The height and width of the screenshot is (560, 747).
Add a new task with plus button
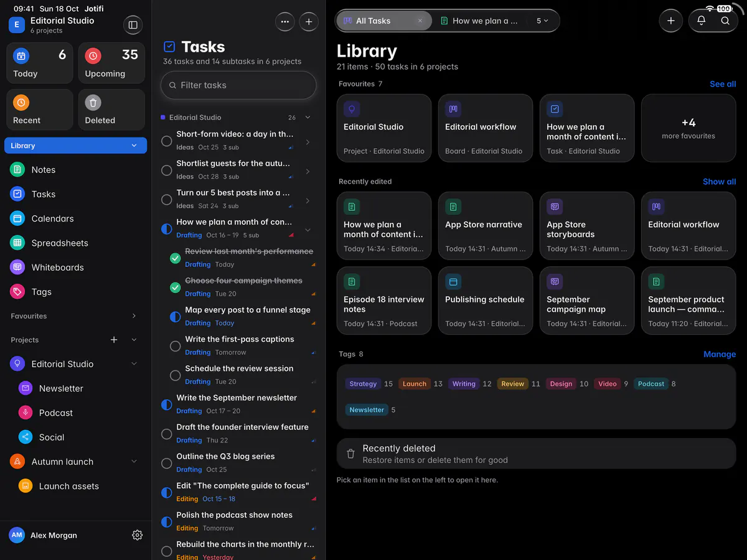(309, 22)
